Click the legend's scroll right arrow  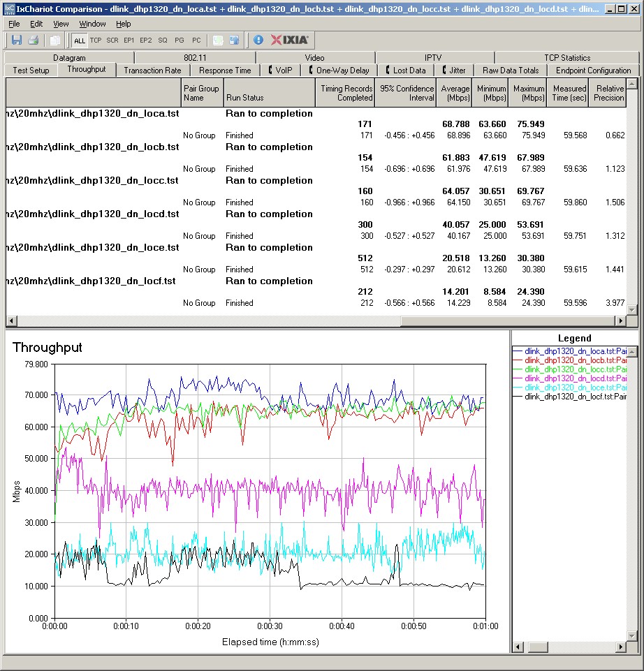tap(621, 647)
